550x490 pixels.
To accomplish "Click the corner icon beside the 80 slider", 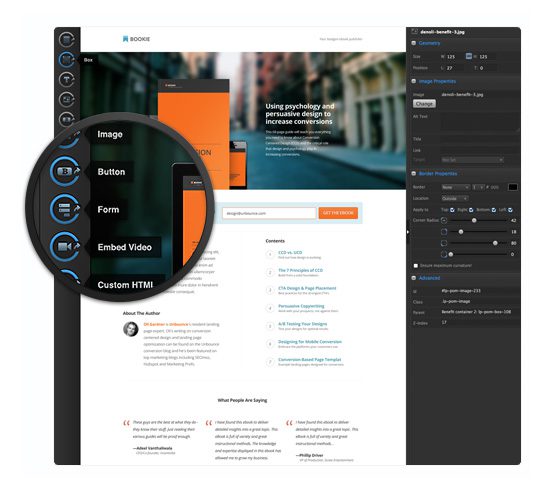I will pyautogui.click(x=444, y=243).
